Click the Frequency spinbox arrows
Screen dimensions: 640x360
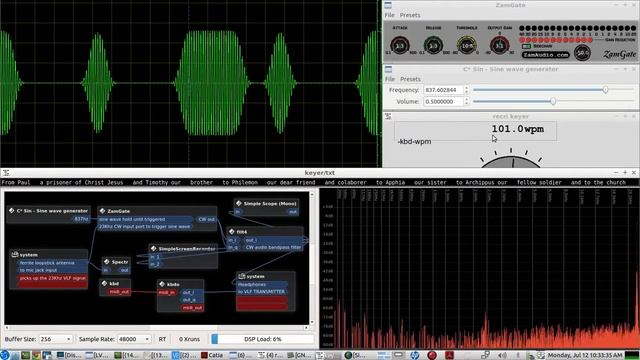(x=467, y=90)
